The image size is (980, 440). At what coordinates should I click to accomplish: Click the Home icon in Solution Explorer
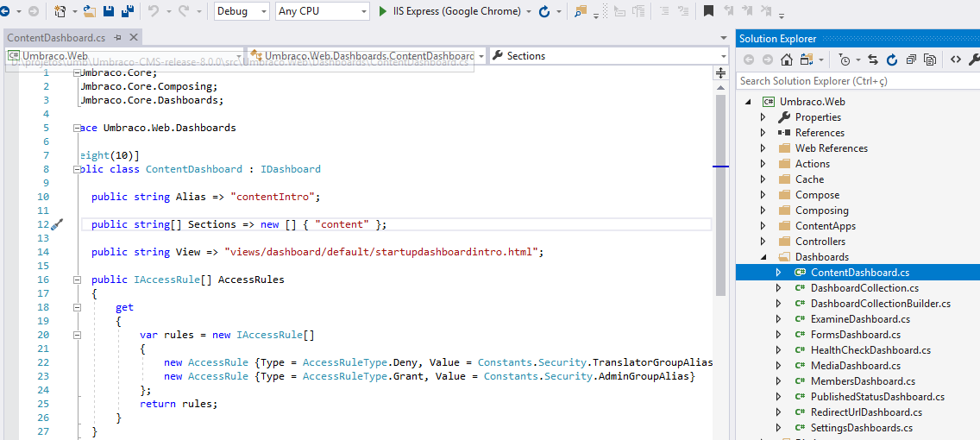(x=787, y=60)
